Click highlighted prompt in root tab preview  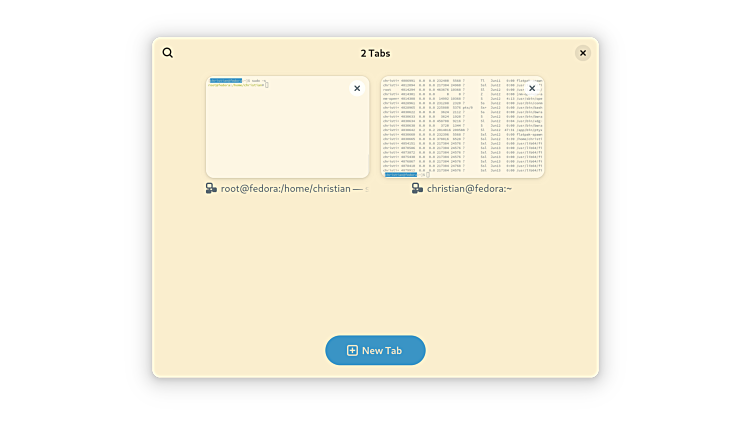226,81
